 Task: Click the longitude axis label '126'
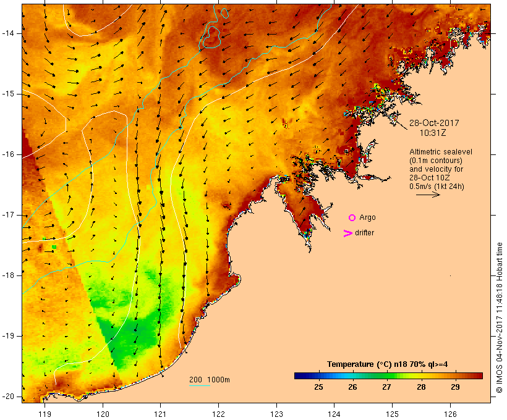[450, 414]
